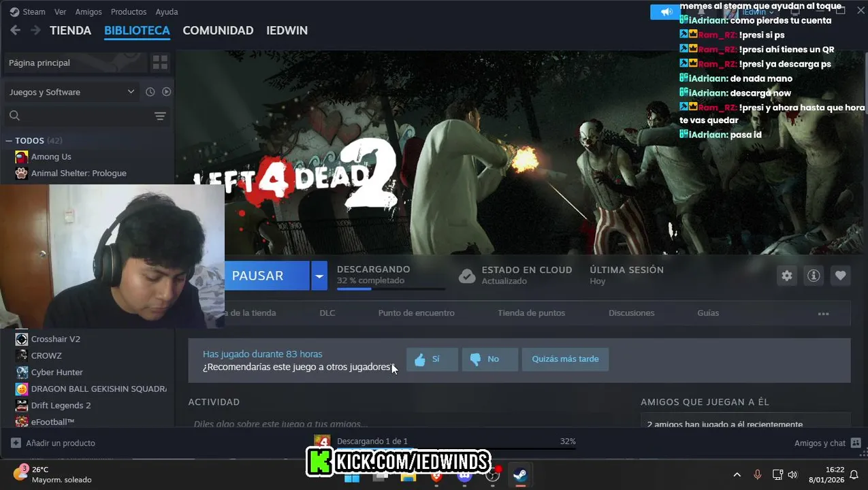
Task: Open the taskbar volume icon
Action: point(792,475)
